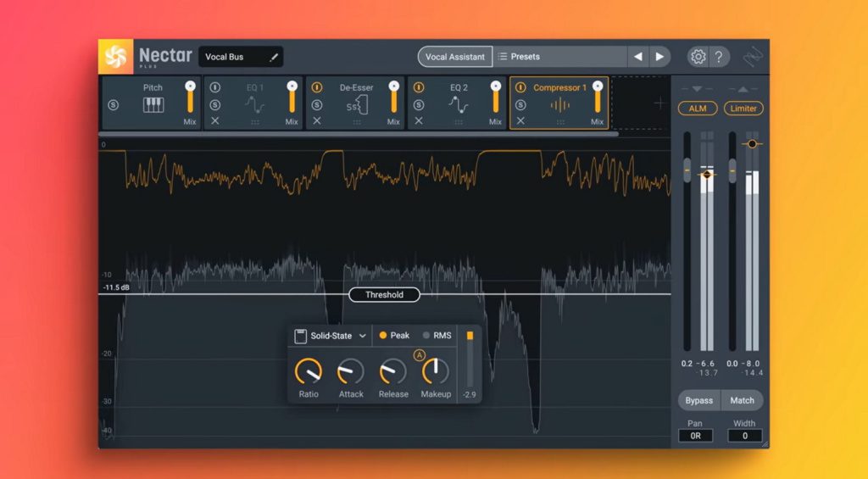
Task: Select the Compressor 1 waveform icon
Action: click(x=560, y=104)
